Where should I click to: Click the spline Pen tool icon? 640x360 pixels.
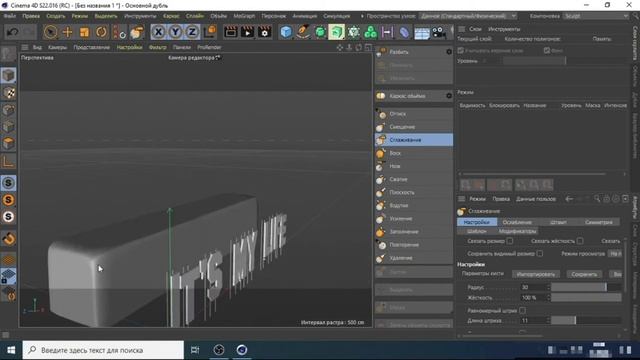pyautogui.click(x=303, y=32)
